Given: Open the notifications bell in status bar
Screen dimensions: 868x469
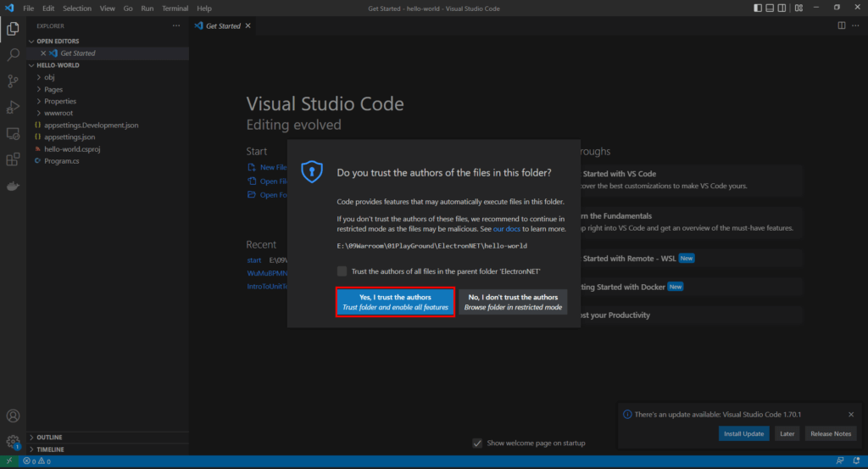Looking at the screenshot, I should coord(856,461).
